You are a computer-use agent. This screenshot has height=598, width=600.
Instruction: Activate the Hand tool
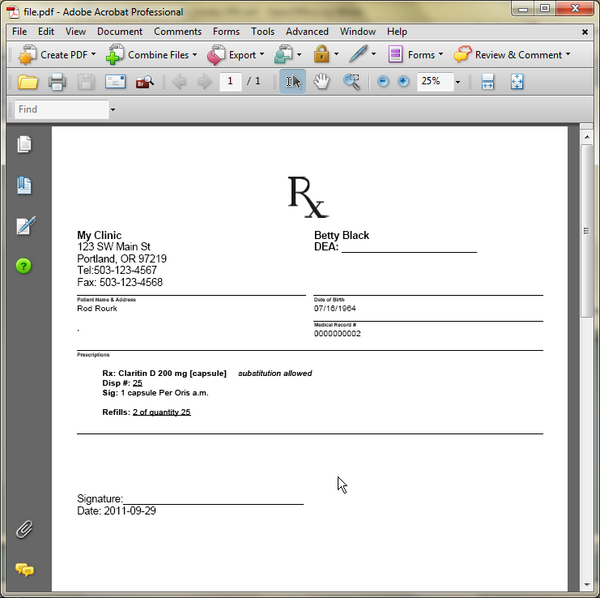[x=321, y=81]
